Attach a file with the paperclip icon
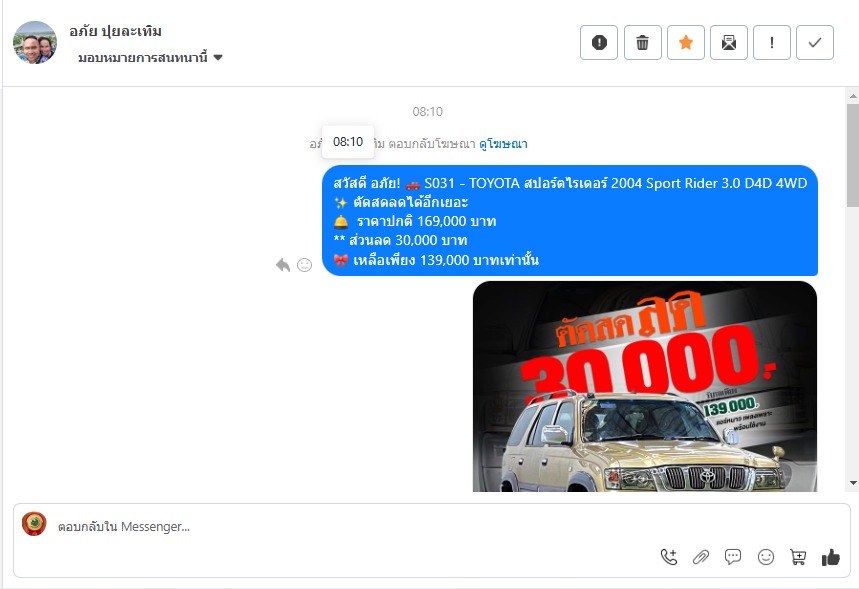 [x=701, y=557]
